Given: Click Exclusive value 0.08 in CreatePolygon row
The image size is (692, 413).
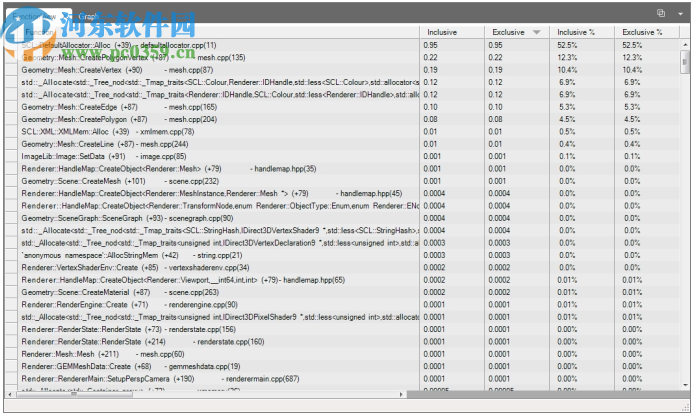Looking at the screenshot, I should [517, 119].
